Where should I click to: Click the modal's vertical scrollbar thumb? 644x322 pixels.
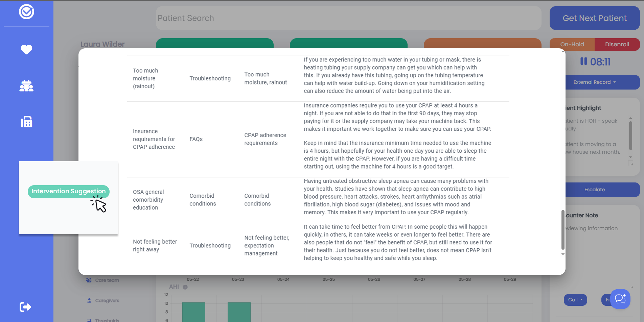pyautogui.click(x=563, y=230)
